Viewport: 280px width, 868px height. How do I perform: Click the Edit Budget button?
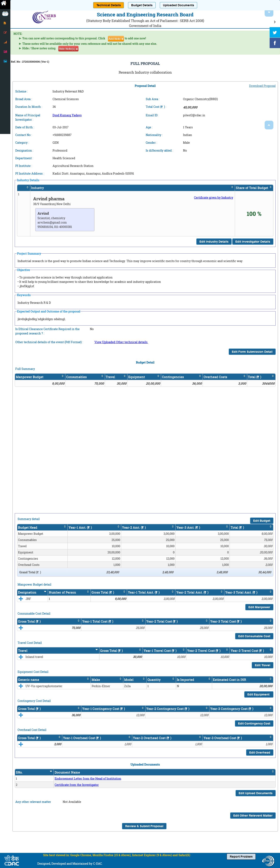(x=262, y=521)
